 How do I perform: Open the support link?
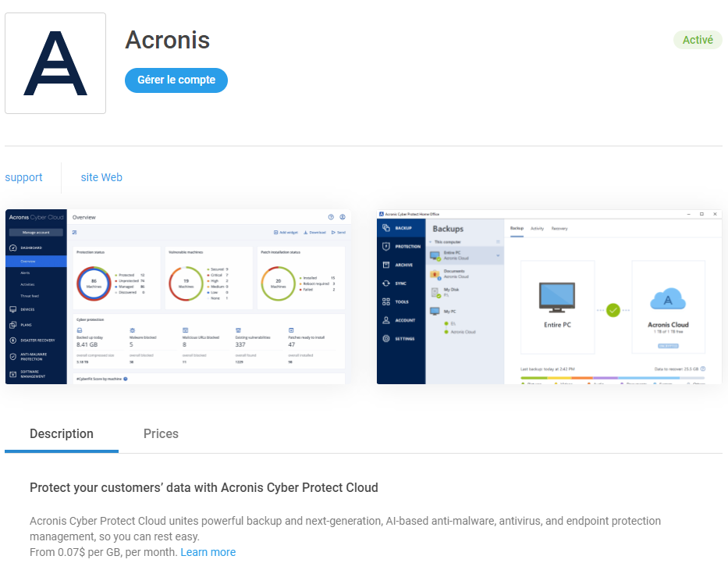click(x=23, y=177)
